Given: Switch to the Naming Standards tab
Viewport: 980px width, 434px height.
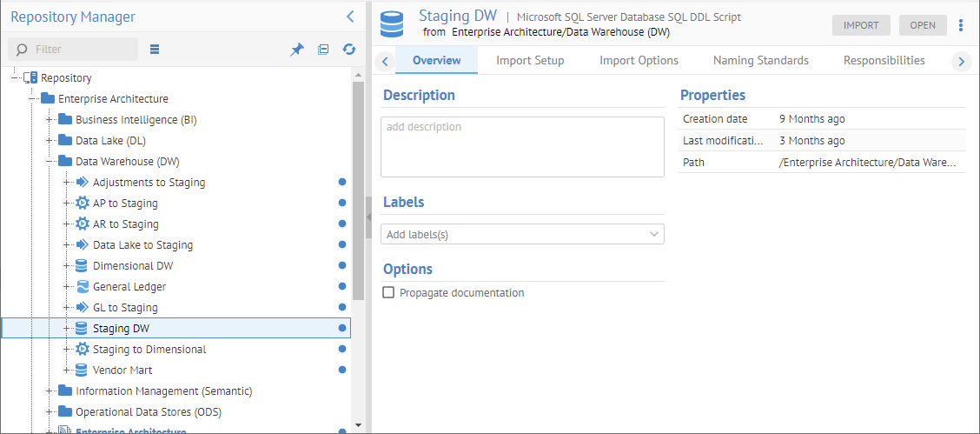Looking at the screenshot, I should (760, 61).
